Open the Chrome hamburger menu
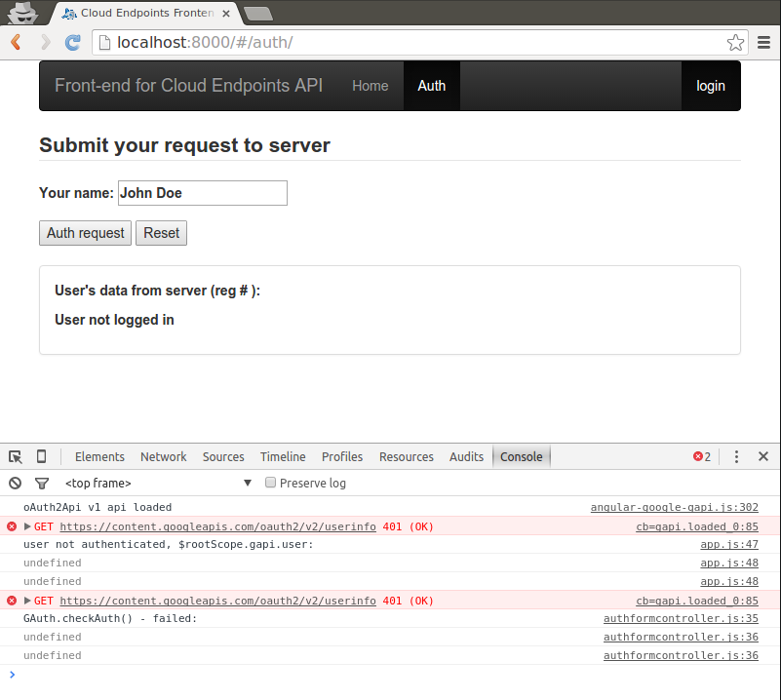The width and height of the screenshot is (781, 700). coord(763,42)
